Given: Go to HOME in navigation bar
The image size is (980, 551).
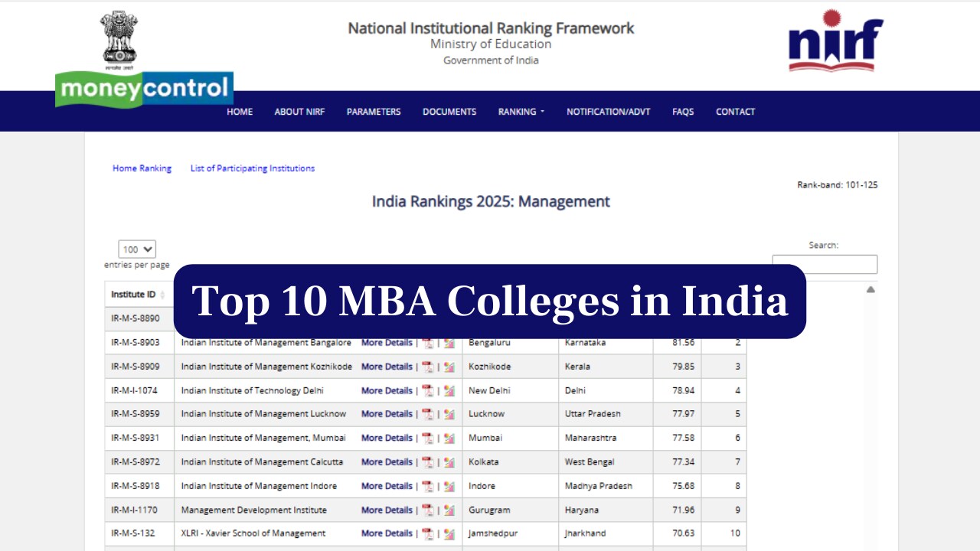Looking at the screenshot, I should (x=240, y=112).
